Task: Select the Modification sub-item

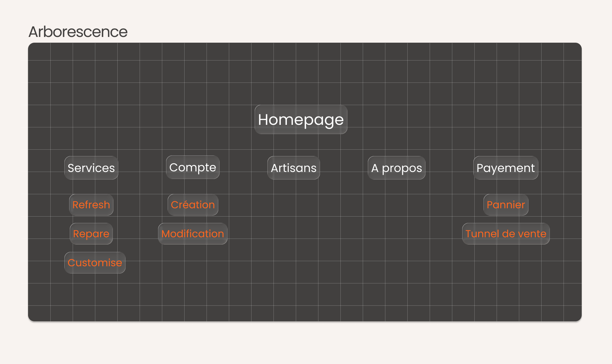Action: 193,234
